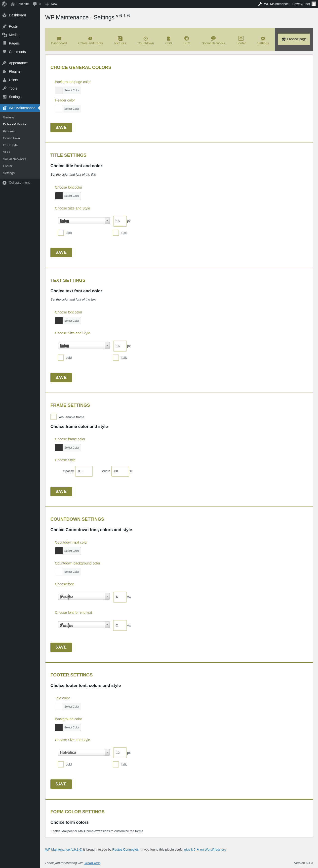
Task: Check Italic in Footer Settings
Action: coord(116,764)
